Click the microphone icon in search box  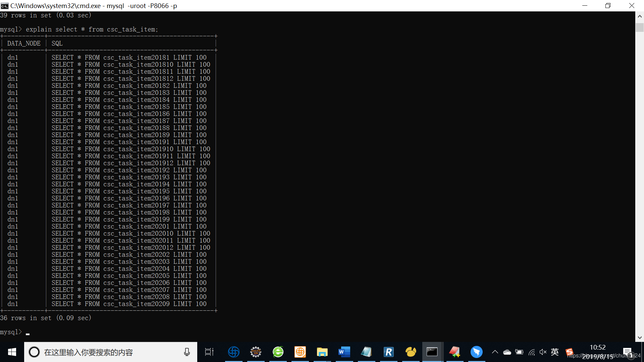[187, 352]
